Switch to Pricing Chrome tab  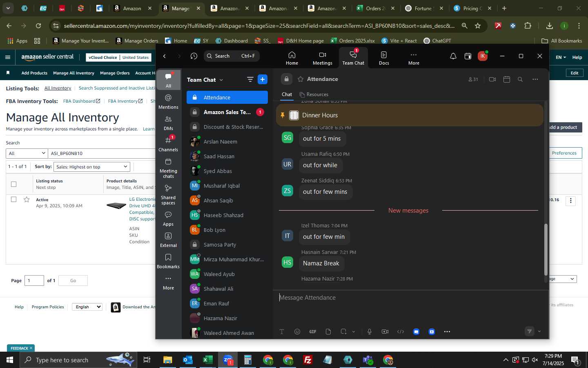point(472,8)
